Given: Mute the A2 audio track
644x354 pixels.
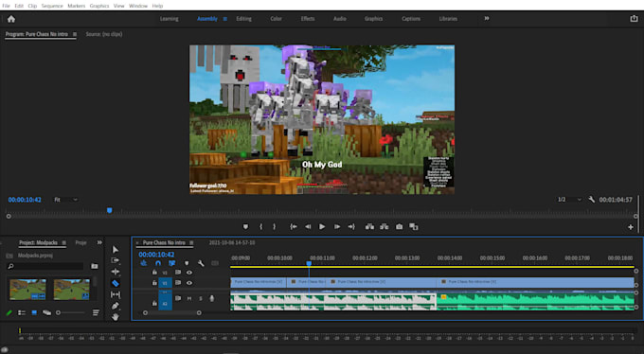Looking at the screenshot, I should click(x=188, y=298).
